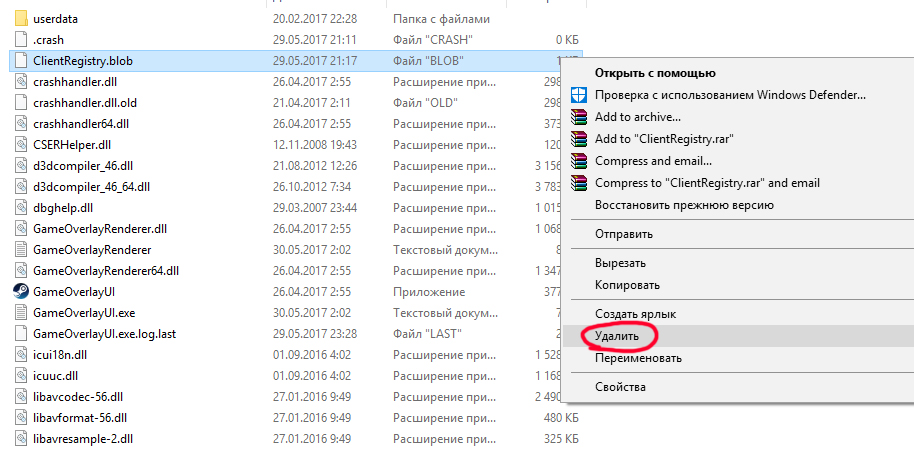Click the dbghelp.dll file icon
Image resolution: width=914 pixels, height=450 pixels.
[21, 208]
